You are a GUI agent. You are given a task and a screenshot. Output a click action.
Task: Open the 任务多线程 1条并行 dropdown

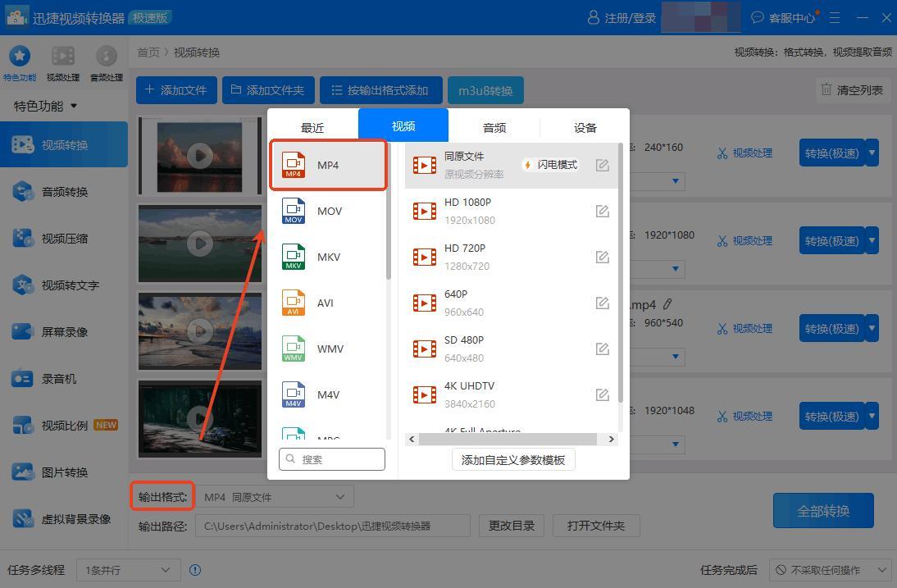tap(128, 570)
